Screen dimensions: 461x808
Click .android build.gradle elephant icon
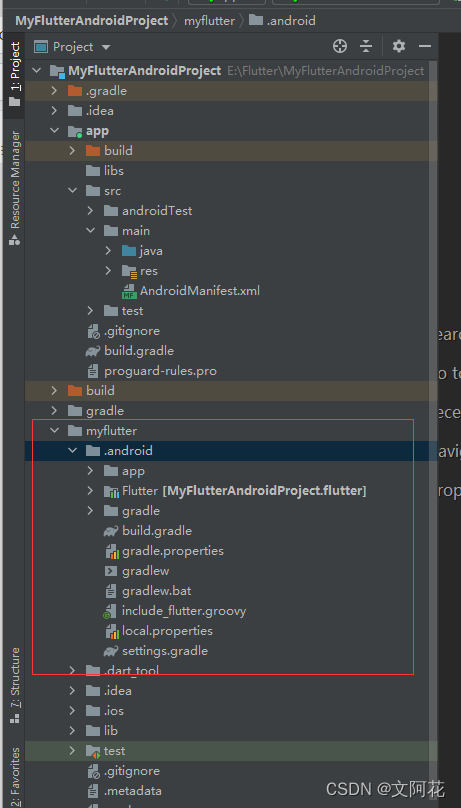[x=111, y=531]
